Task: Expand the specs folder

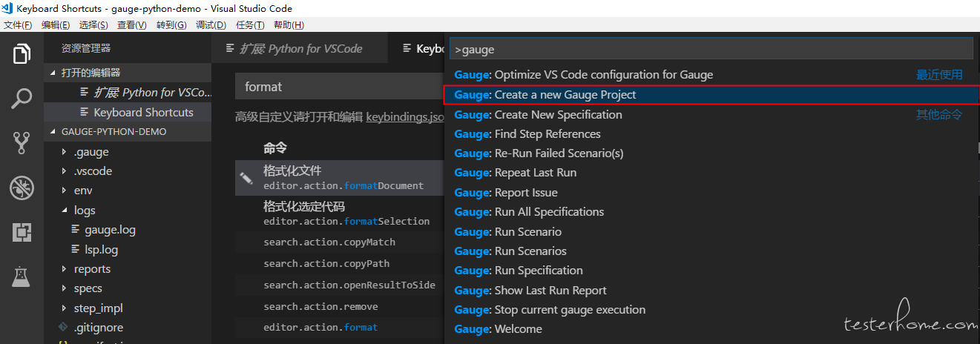Action: click(x=128, y=288)
